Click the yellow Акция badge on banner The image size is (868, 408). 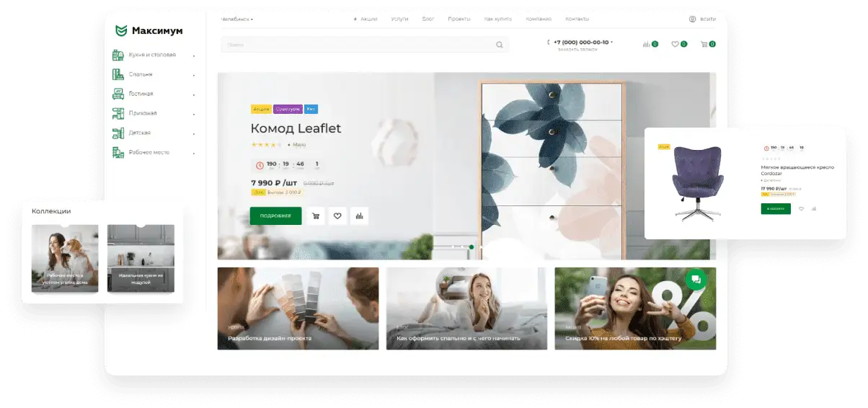click(x=261, y=109)
